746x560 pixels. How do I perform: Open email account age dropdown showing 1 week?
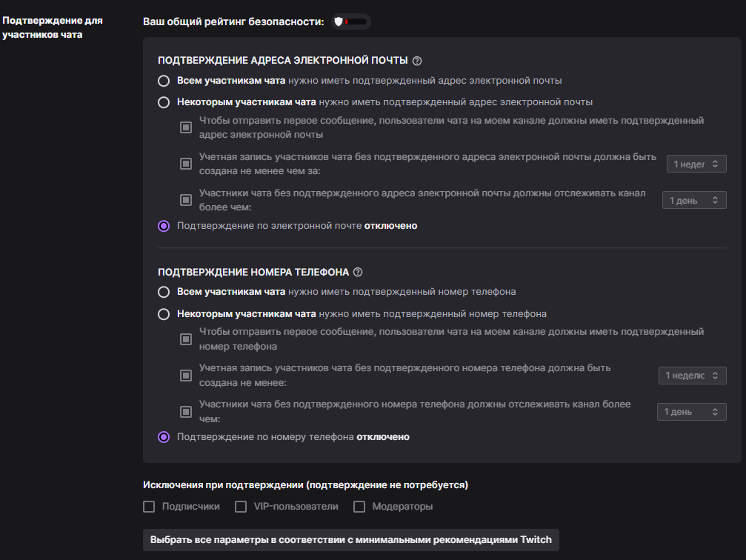[696, 164]
